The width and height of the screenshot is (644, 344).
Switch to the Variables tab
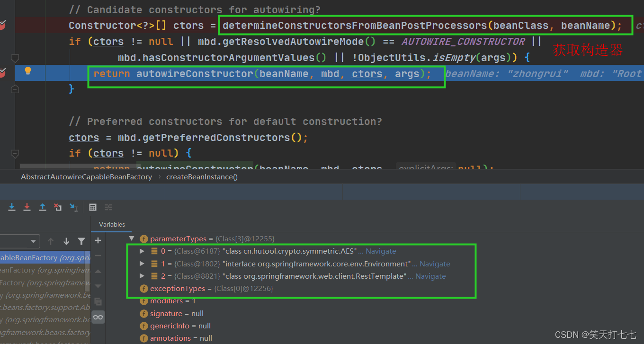[x=112, y=224]
